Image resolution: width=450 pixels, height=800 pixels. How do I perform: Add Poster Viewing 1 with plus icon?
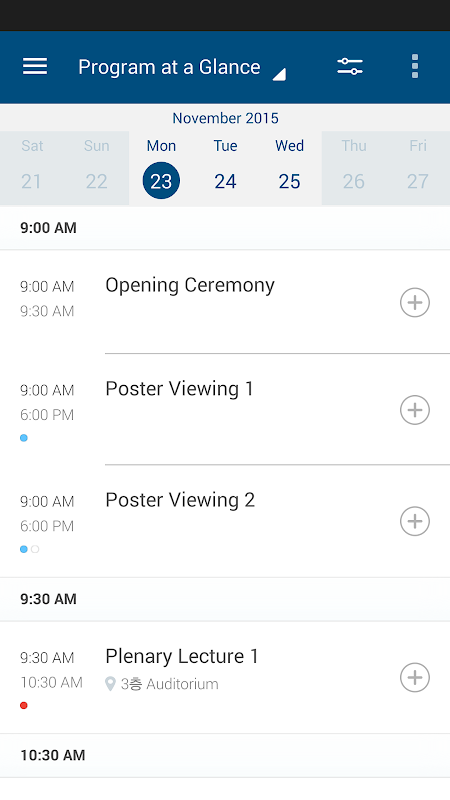[415, 410]
